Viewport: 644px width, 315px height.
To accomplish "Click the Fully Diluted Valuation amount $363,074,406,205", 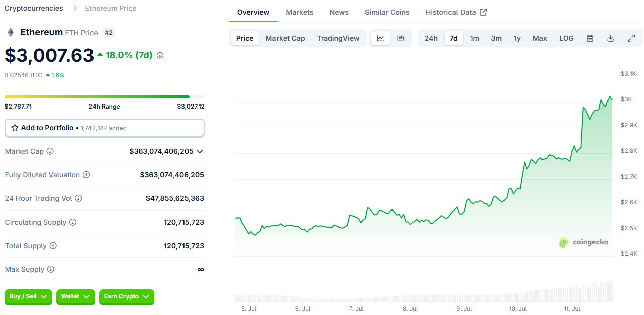I will pyautogui.click(x=172, y=175).
